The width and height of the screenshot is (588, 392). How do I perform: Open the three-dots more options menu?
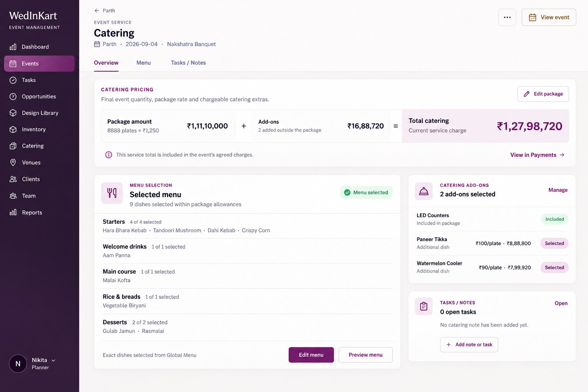point(507,17)
